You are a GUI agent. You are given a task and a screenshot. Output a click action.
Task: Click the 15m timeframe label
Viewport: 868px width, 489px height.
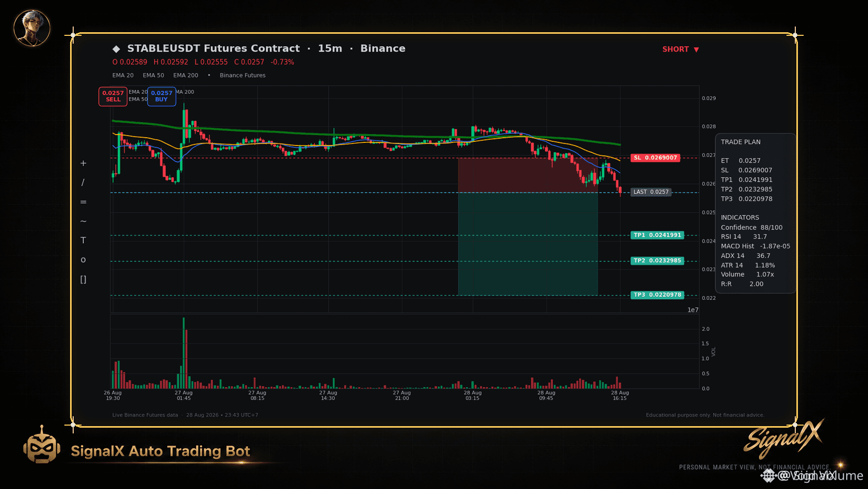click(330, 48)
